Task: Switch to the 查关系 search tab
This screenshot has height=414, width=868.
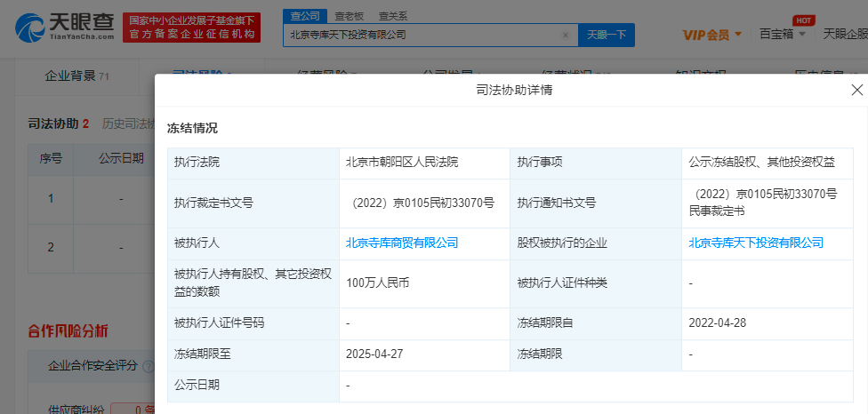Action: point(392,17)
